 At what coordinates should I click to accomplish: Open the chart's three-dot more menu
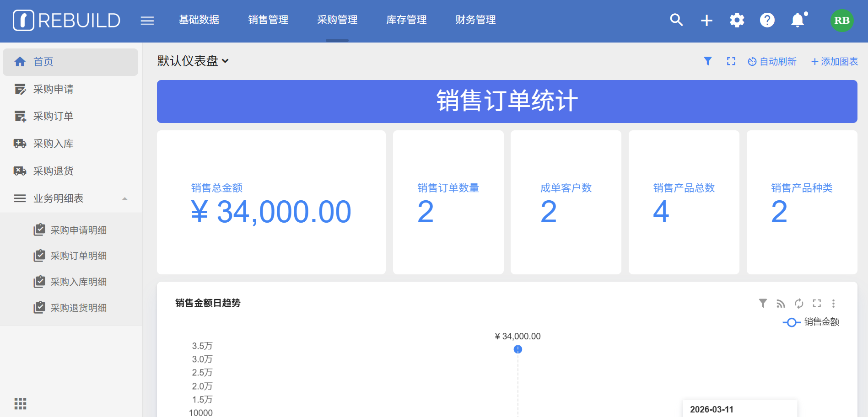tap(833, 303)
